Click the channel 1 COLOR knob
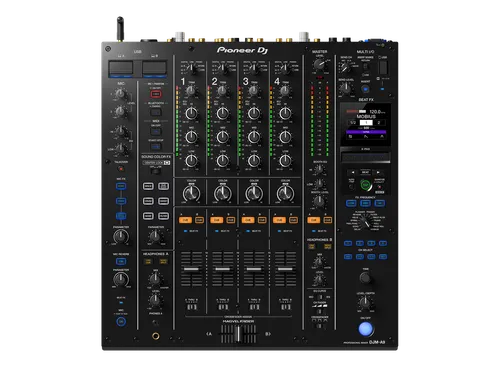The width and height of the screenshot is (500, 367). 191,193
